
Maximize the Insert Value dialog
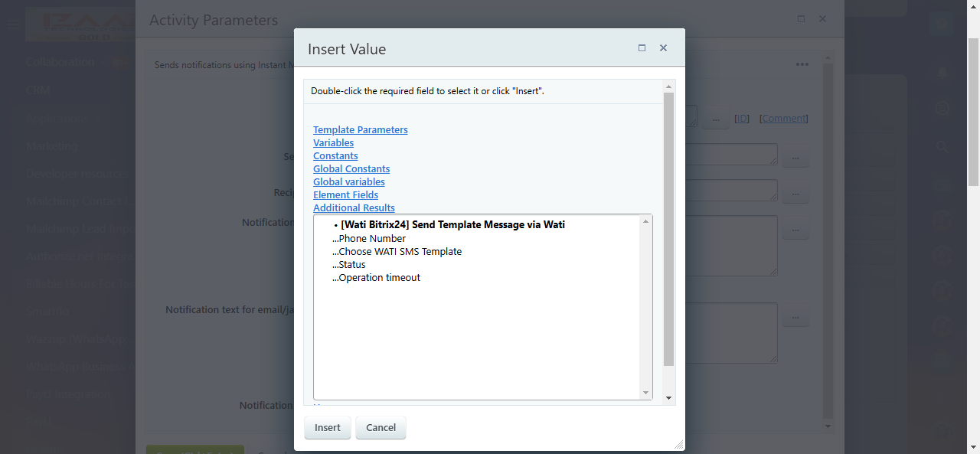(642, 47)
